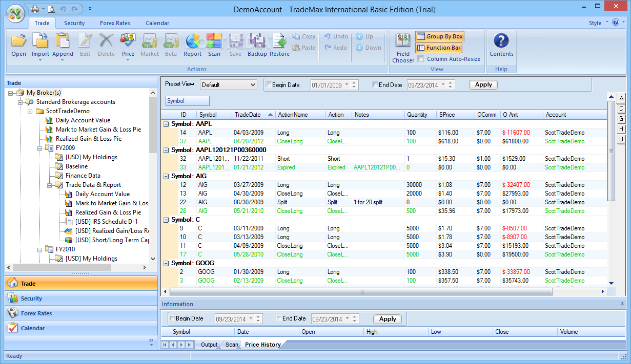
Task: Check the End Date box in the trade filter
Action: click(375, 85)
